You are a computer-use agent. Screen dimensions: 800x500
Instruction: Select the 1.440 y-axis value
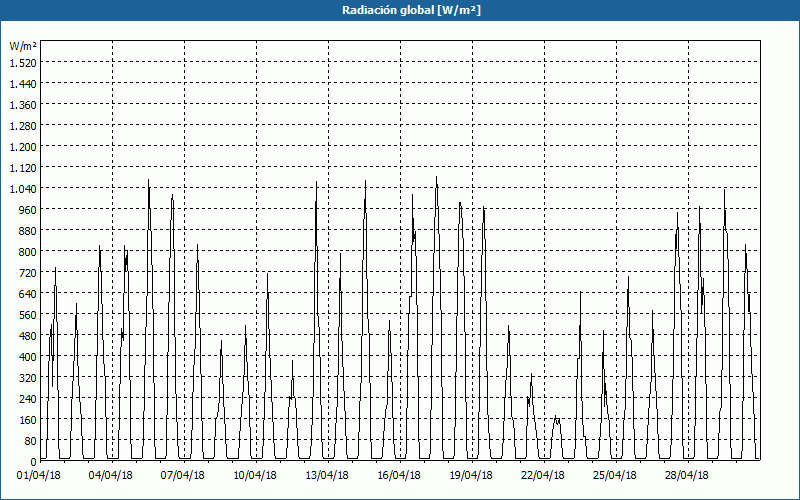pyautogui.click(x=23, y=84)
